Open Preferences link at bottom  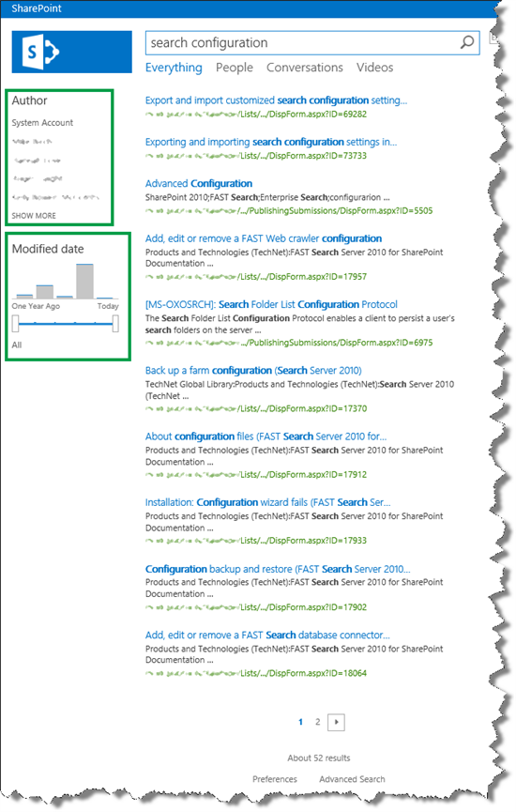pyautogui.click(x=275, y=779)
